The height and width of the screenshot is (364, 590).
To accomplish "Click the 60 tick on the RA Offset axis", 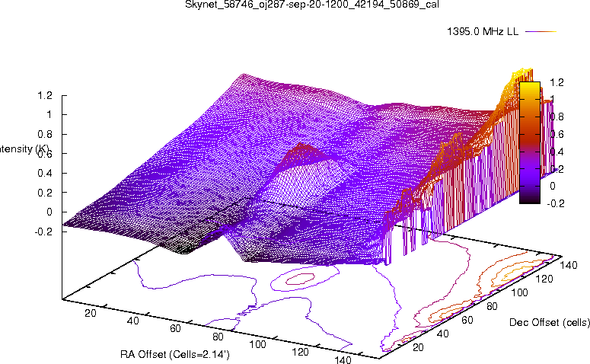I will point(175,329).
